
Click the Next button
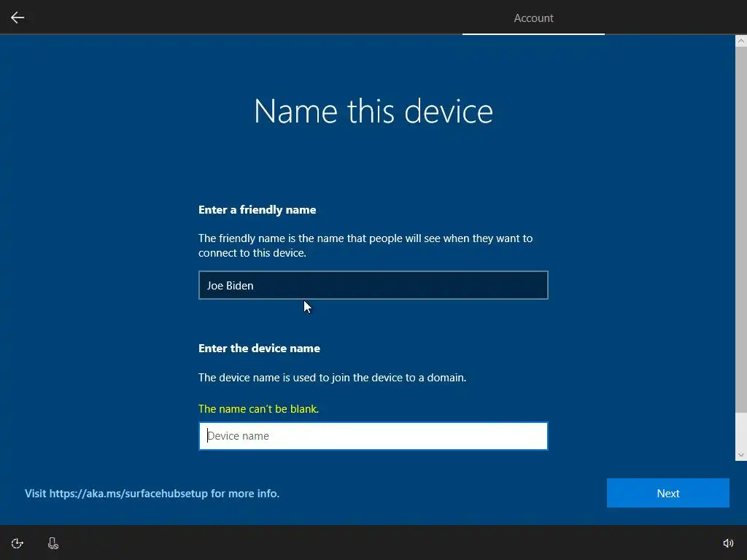click(668, 493)
